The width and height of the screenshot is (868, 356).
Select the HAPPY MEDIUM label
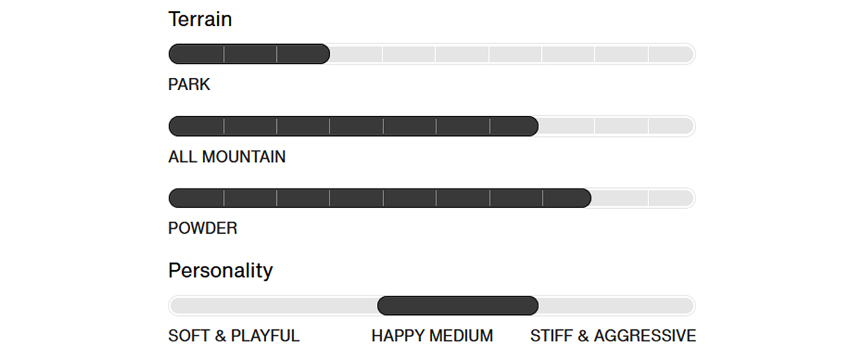432,336
